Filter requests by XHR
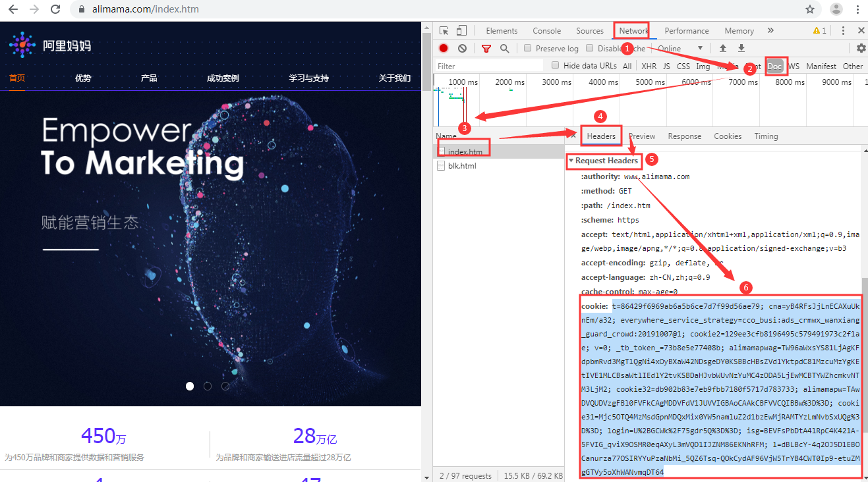Viewport: 868px width, 482px height. click(649, 66)
